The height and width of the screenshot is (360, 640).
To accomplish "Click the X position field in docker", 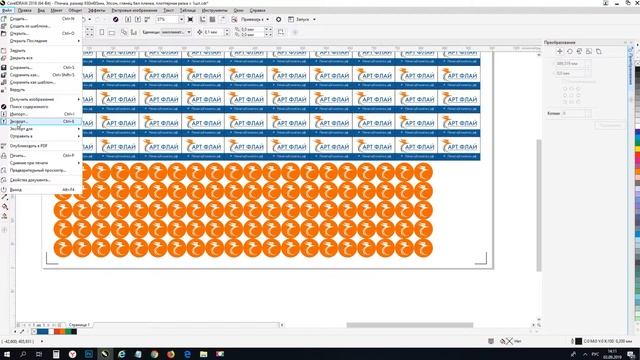I will [x=570, y=64].
